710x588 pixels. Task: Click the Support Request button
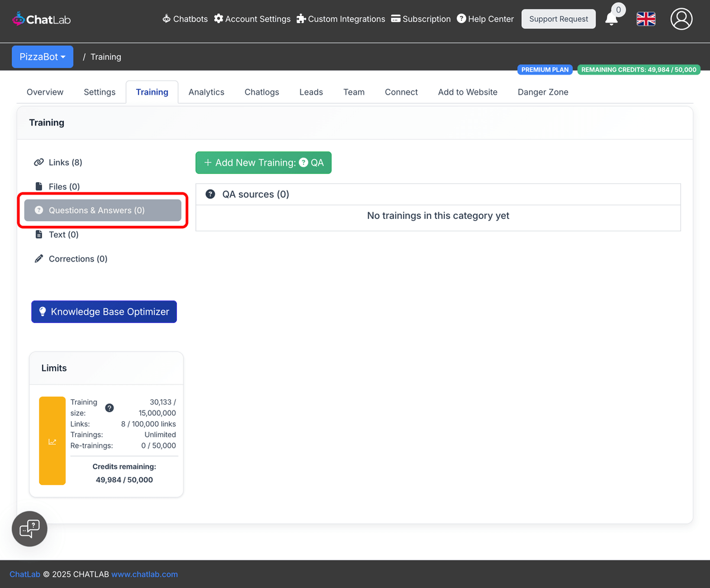pos(558,18)
